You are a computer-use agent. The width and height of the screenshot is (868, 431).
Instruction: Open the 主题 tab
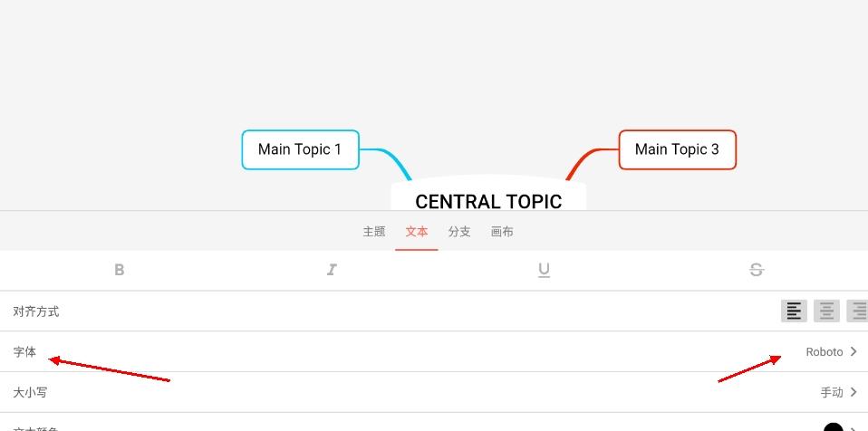tap(374, 232)
